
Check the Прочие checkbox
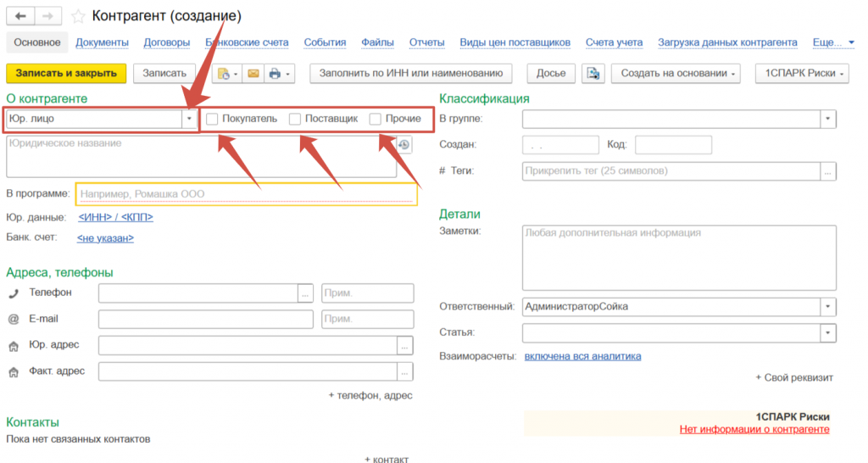[x=376, y=119]
